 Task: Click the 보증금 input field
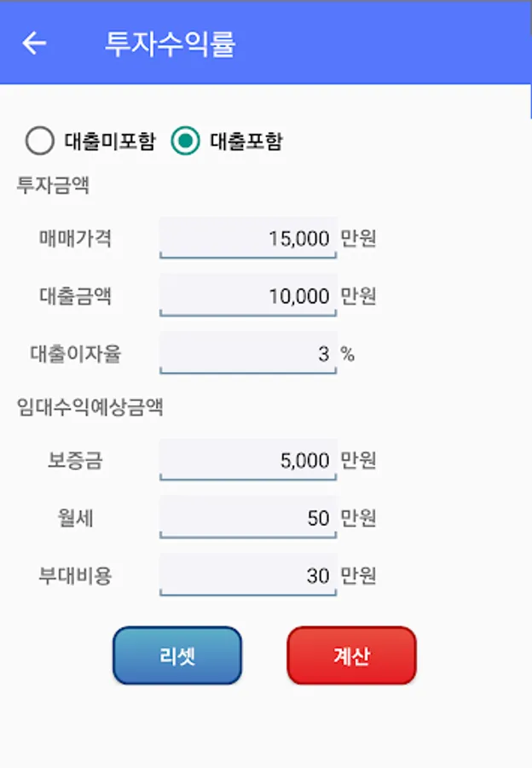(248, 460)
